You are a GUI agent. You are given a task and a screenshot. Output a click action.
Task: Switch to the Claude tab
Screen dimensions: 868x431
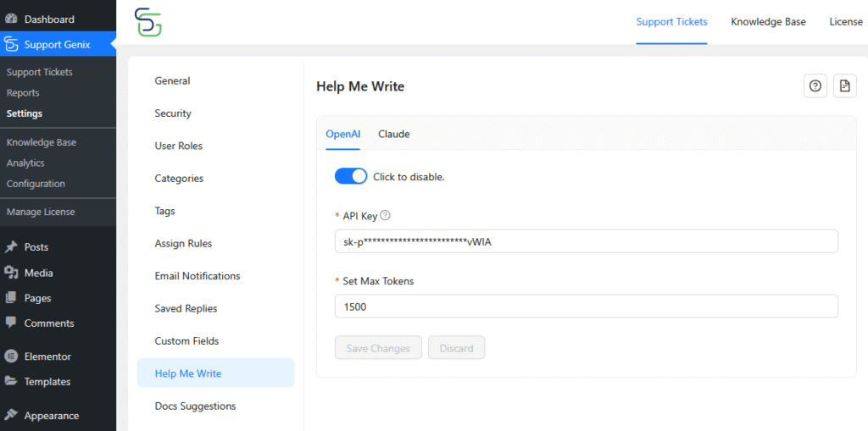pos(393,134)
